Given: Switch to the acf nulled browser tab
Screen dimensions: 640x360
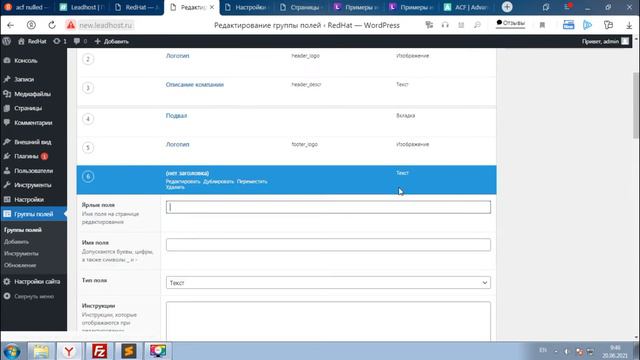Looking at the screenshot, I should click(27, 7).
